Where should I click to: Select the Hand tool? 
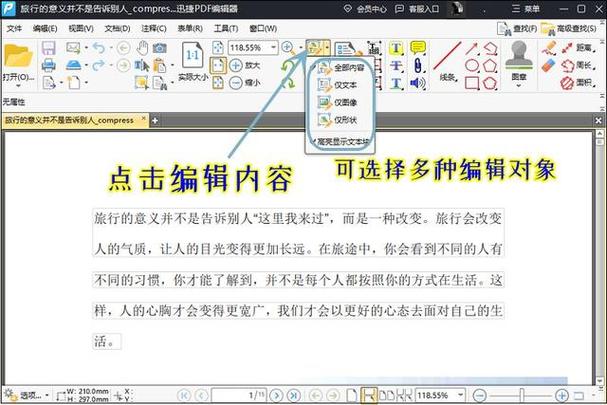tap(142, 48)
